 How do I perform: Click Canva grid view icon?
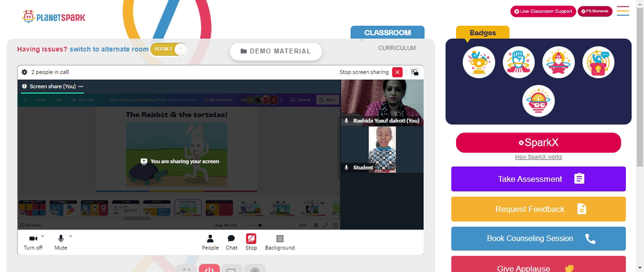point(316,225)
